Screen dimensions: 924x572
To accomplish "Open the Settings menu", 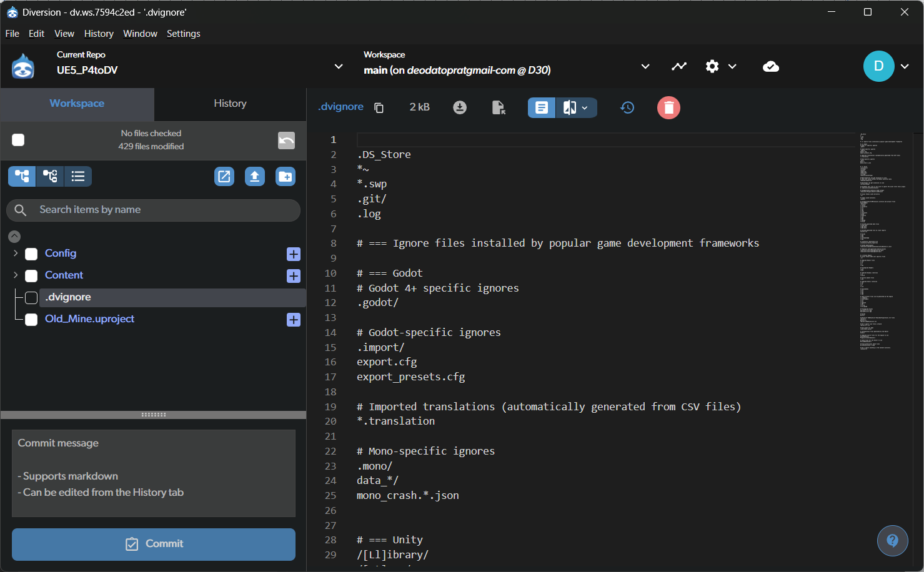I will pos(183,34).
